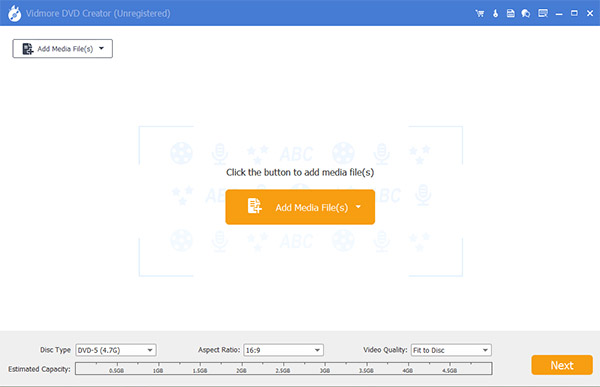Click the document-plus icon on the orange button

coord(254,206)
